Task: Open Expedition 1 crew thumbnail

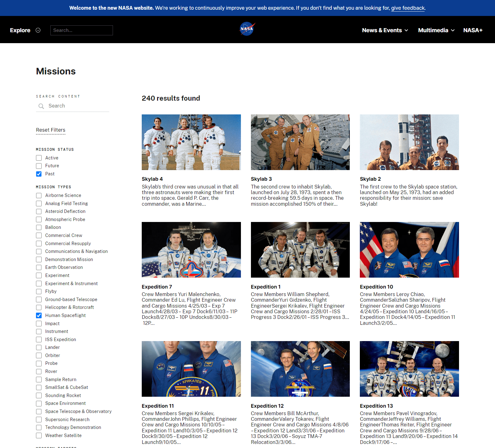Action: [300, 250]
